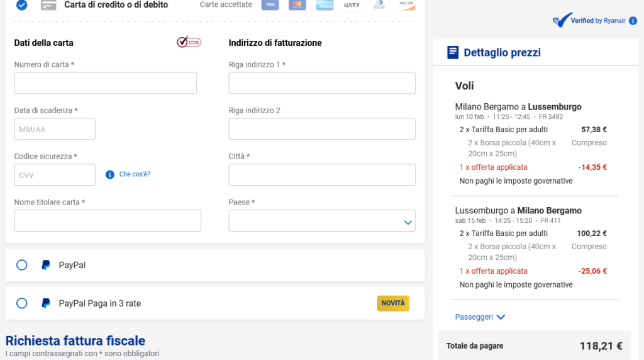Click the Mastercard logo
The width and height of the screenshot is (644, 360).
click(297, 4)
